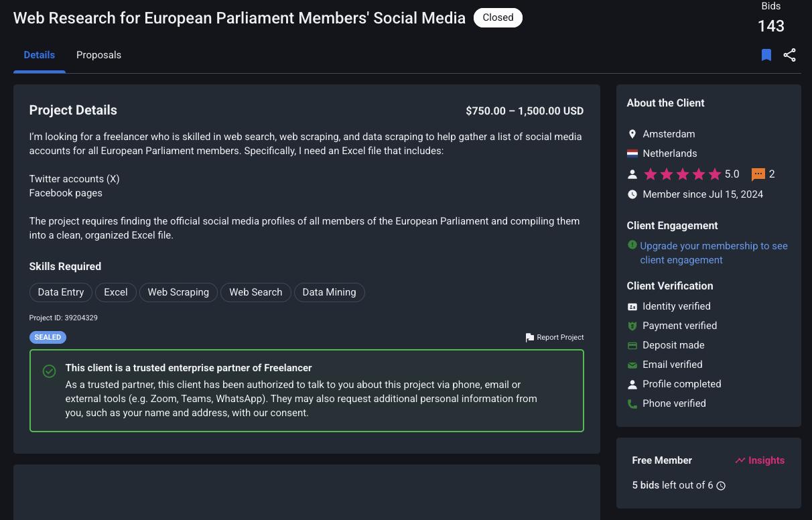Click the 5.0 rating value

click(x=732, y=174)
